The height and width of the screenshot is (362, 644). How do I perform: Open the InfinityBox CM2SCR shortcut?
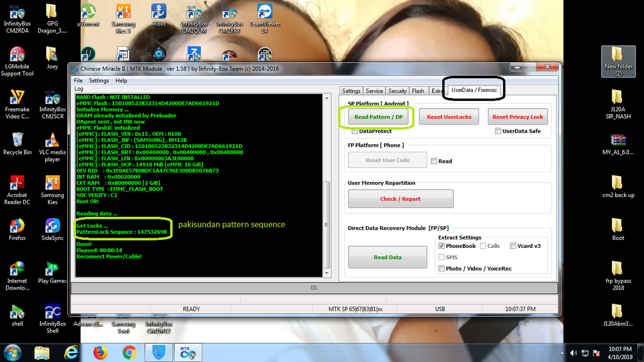pyautogui.click(x=52, y=105)
